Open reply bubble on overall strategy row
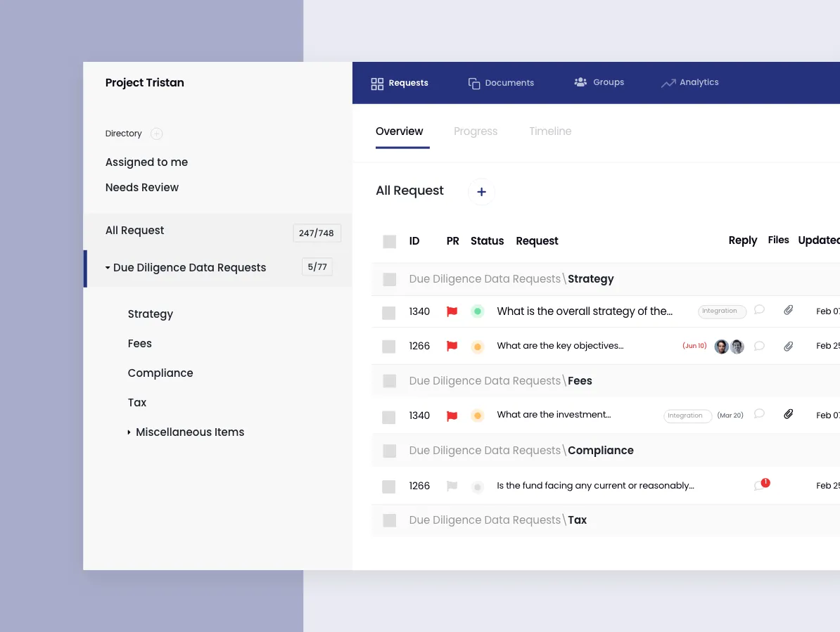The height and width of the screenshot is (632, 840). point(759,310)
